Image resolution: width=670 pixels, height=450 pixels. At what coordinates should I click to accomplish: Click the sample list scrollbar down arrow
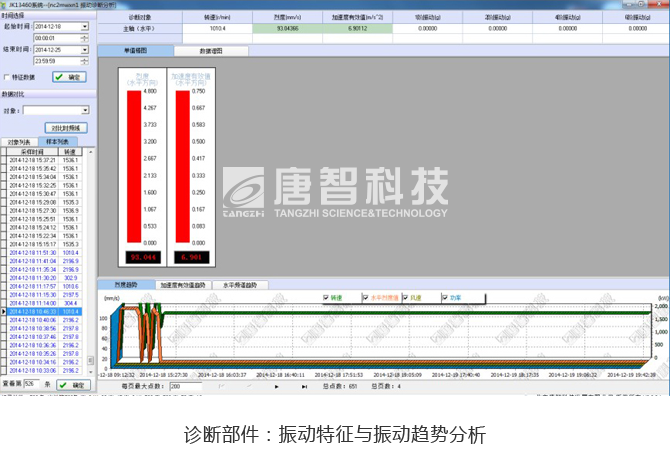click(91, 372)
